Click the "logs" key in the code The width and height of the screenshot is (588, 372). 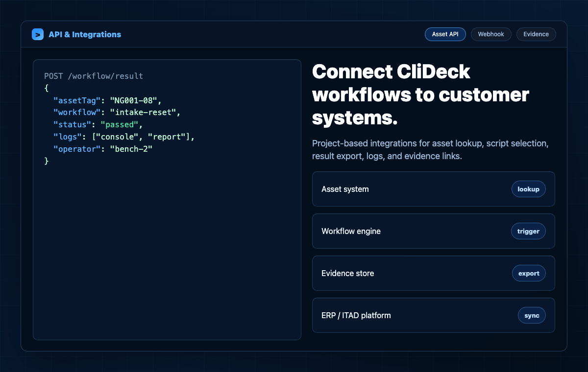pos(68,137)
